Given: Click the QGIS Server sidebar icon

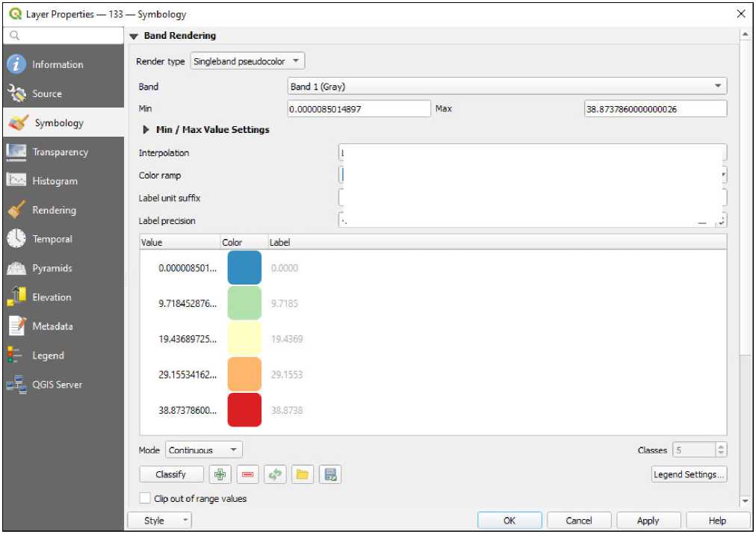Looking at the screenshot, I should point(16,385).
